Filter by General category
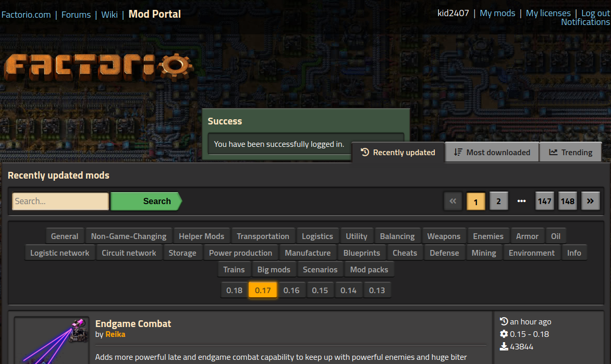 pos(65,236)
